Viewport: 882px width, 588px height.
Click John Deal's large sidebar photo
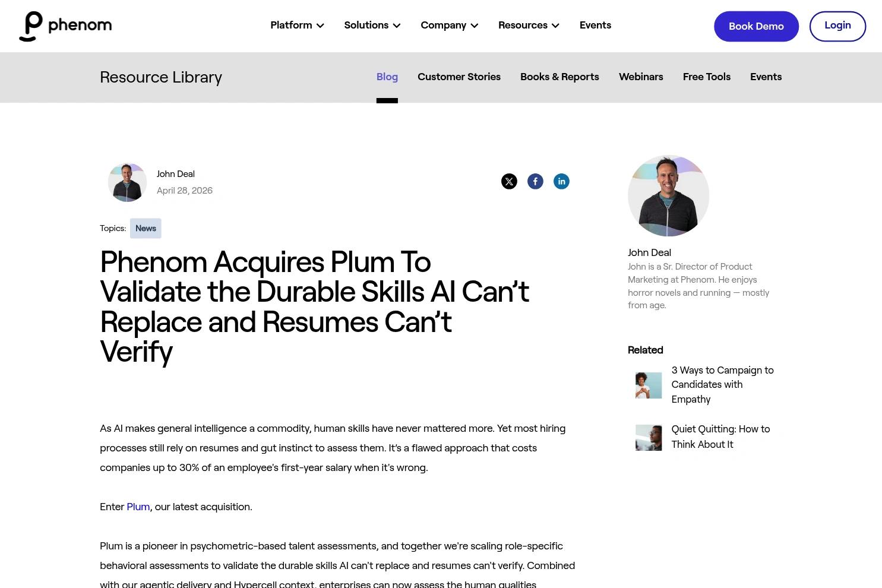coord(668,195)
